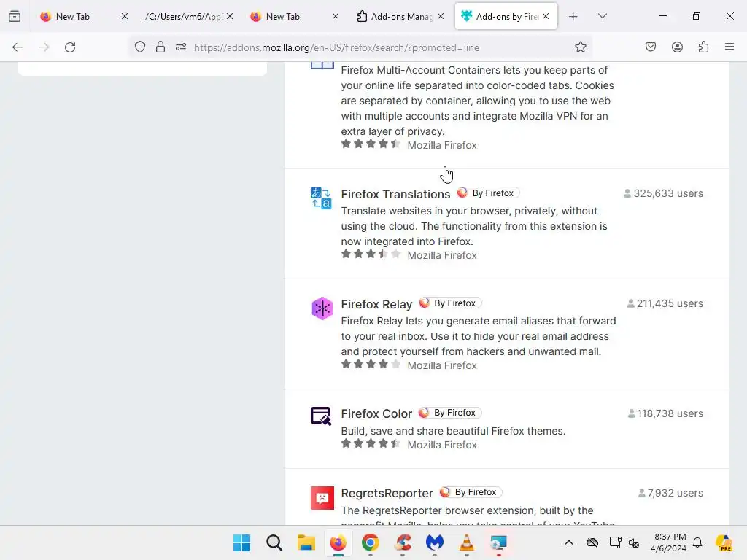747x560 pixels.
Task: Click Mozilla Firefox author under Firefox Color
Action: click(x=441, y=445)
